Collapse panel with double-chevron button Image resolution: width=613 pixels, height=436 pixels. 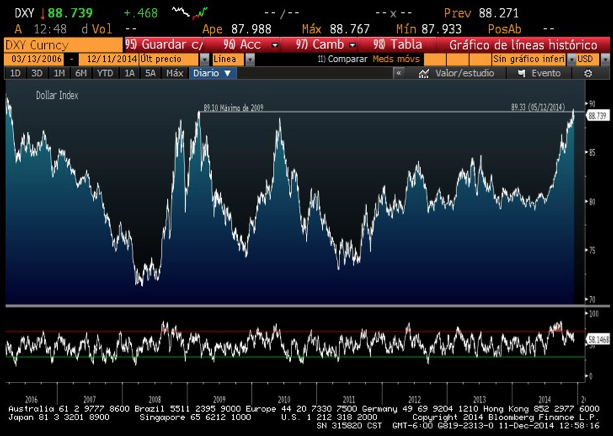(x=399, y=73)
